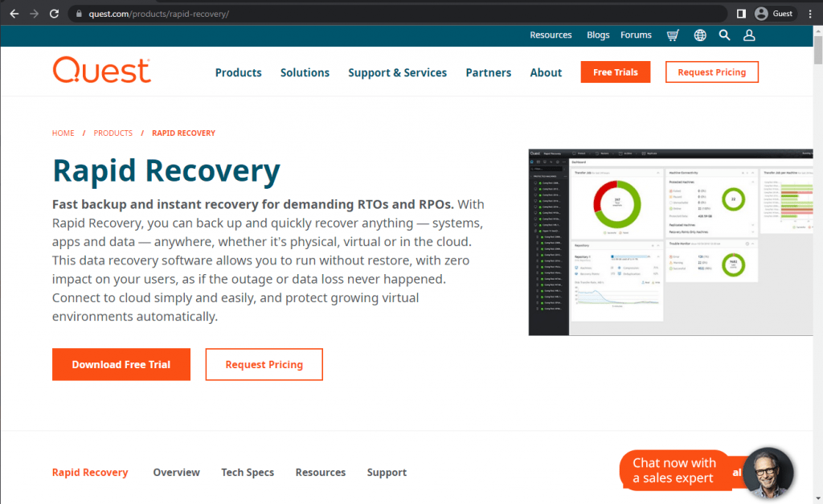
Task: Click the page vertical scrollbar thumb
Action: 817,51
